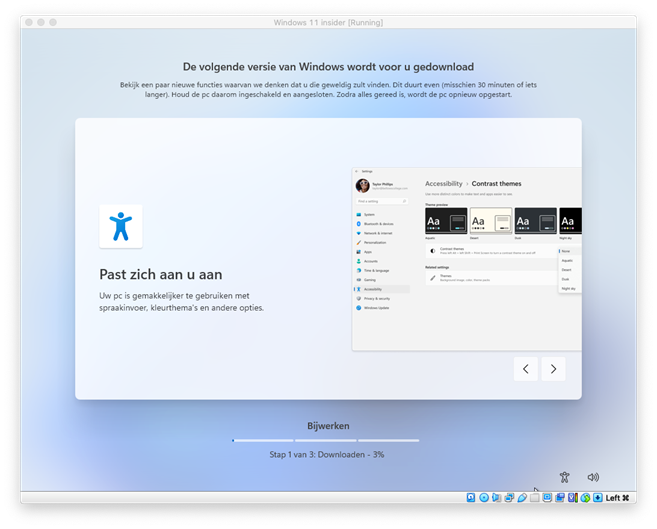Click the Contrast themes settings preview image
Viewport: 657px width, 529px height.
coord(467,259)
